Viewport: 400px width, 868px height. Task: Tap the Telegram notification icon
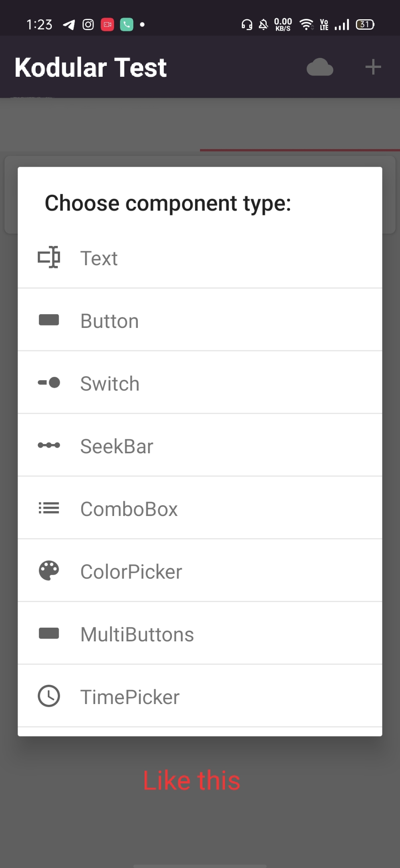point(69,25)
